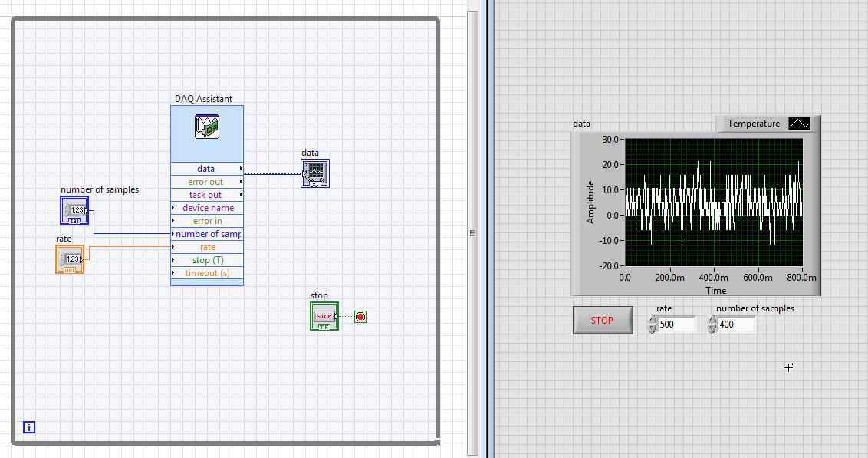Viewport: 868px width, 458px height.
Task: Click the stop (T) input row
Action: (x=207, y=260)
